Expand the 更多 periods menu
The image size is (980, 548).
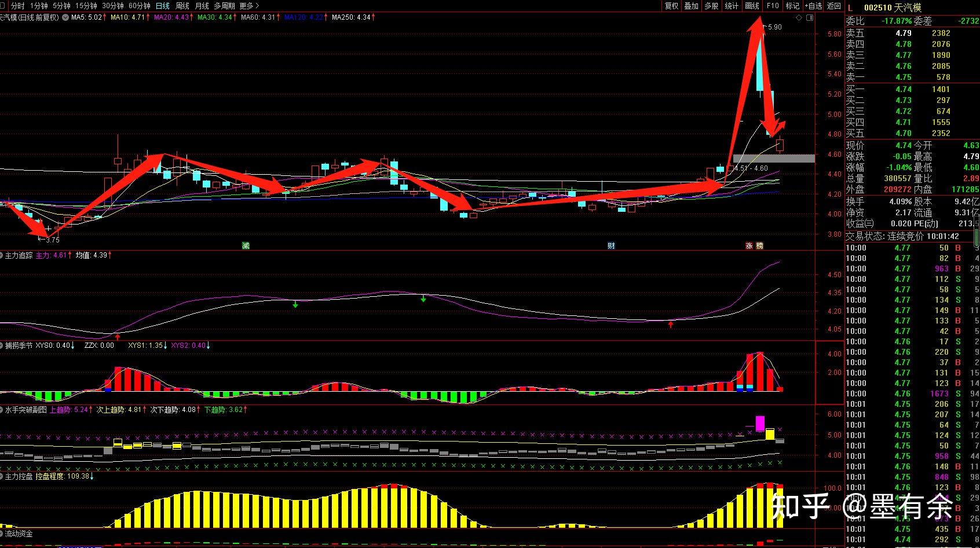point(249,6)
